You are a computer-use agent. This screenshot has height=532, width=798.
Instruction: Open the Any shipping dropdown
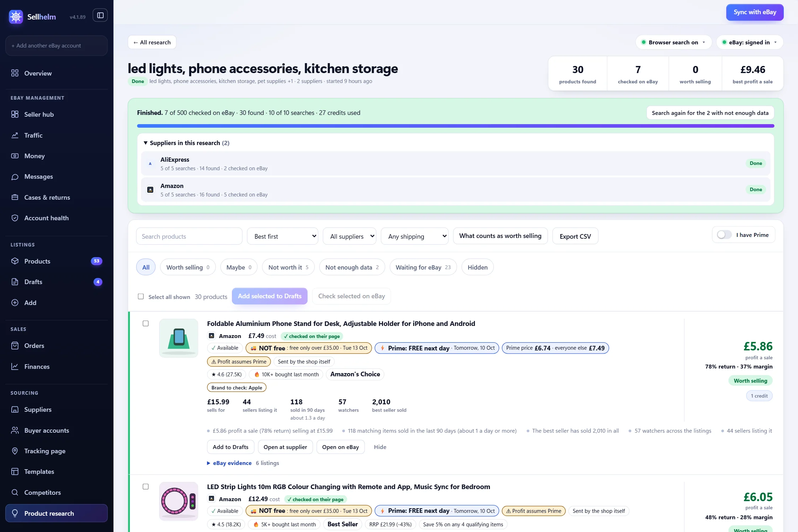(415, 236)
